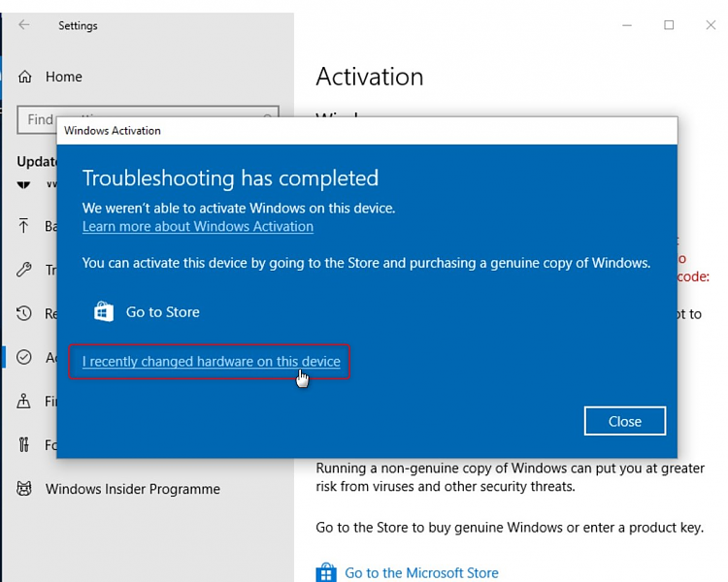728x582 pixels.
Task: Click 'You can activate this device' message
Action: [366, 263]
